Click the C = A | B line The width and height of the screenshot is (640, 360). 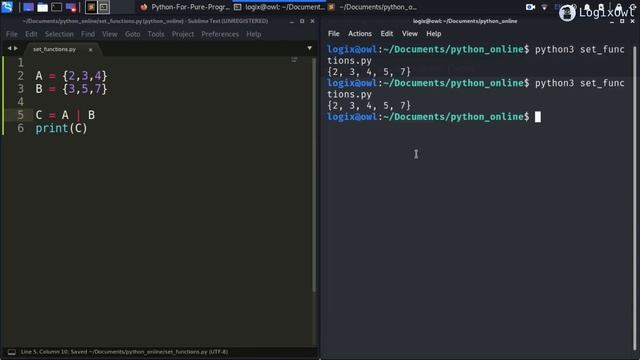[65, 115]
